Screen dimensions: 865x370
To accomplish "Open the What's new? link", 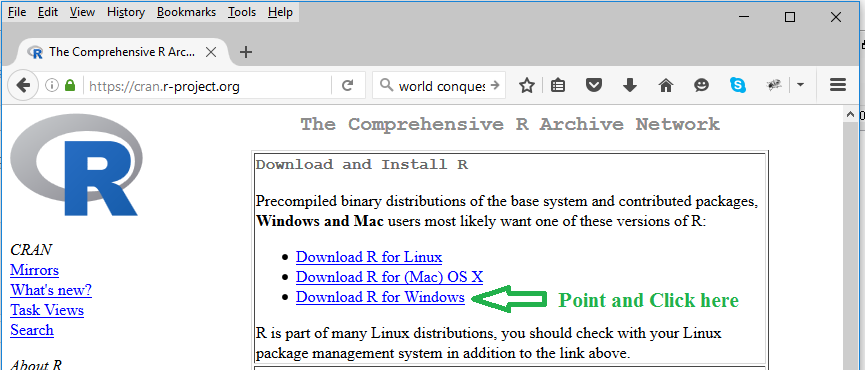I will [x=51, y=290].
